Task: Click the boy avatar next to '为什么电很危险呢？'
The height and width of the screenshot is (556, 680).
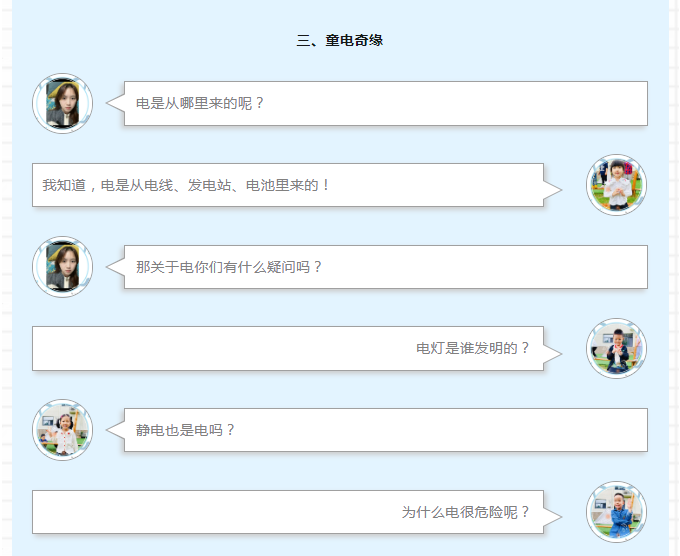Action: click(616, 512)
